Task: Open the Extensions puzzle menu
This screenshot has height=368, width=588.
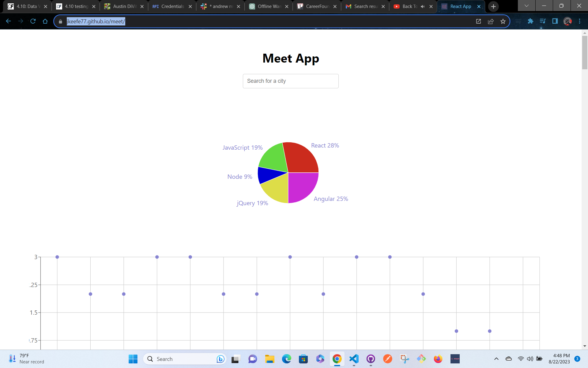Action: [530, 21]
